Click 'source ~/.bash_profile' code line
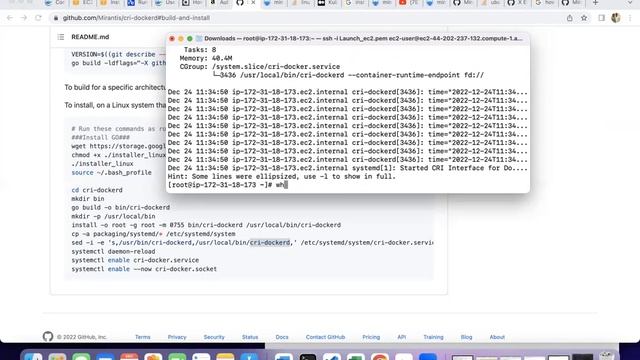This screenshot has height=360, width=640. point(111,173)
